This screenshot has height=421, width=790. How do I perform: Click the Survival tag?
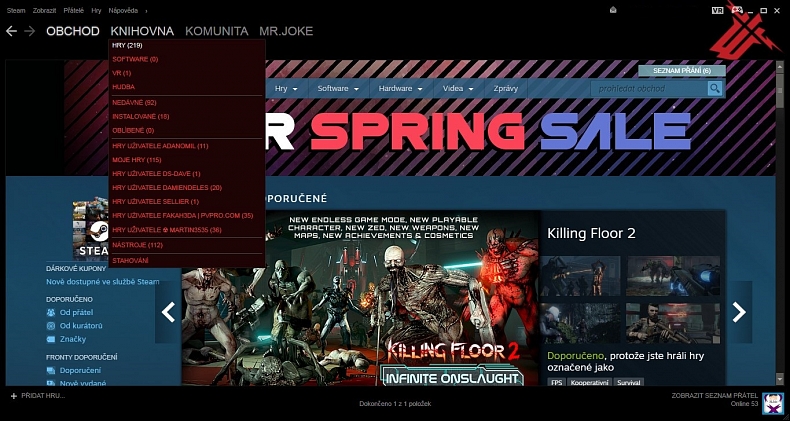(628, 383)
